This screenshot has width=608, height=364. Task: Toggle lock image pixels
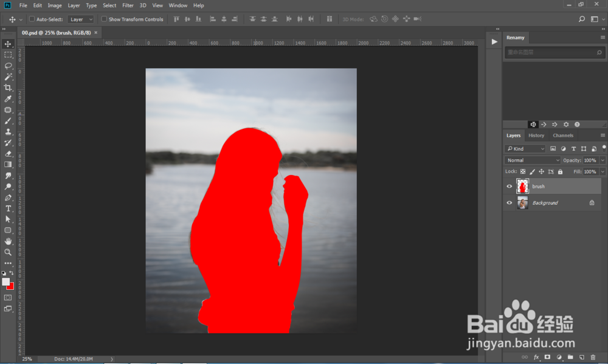[532, 171]
